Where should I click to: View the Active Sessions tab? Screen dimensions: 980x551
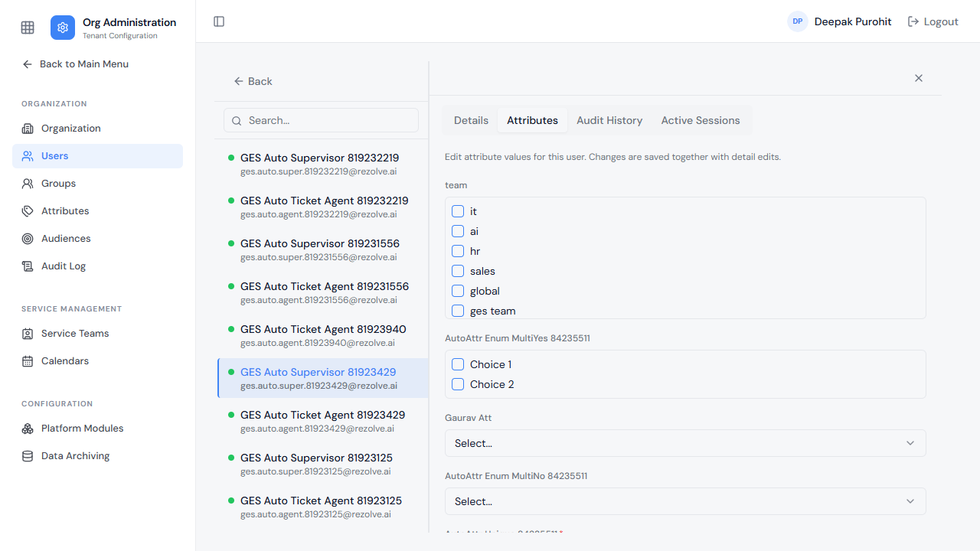click(x=701, y=120)
